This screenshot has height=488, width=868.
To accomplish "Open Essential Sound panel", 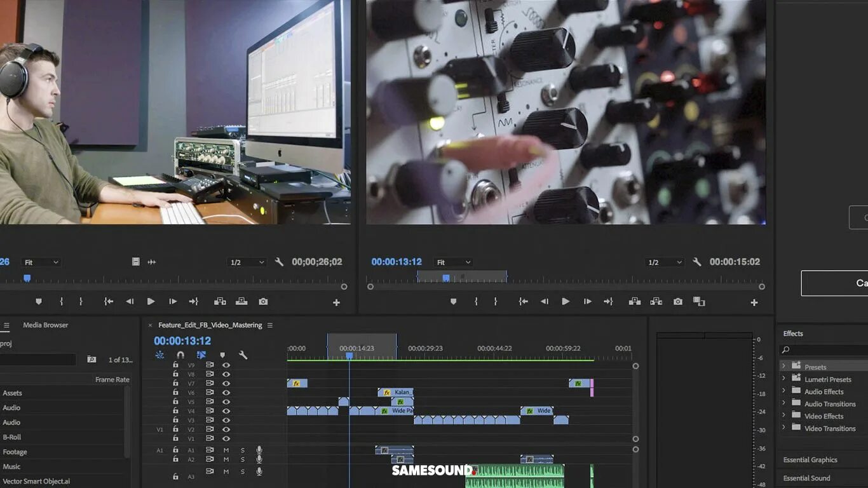I will point(806,478).
